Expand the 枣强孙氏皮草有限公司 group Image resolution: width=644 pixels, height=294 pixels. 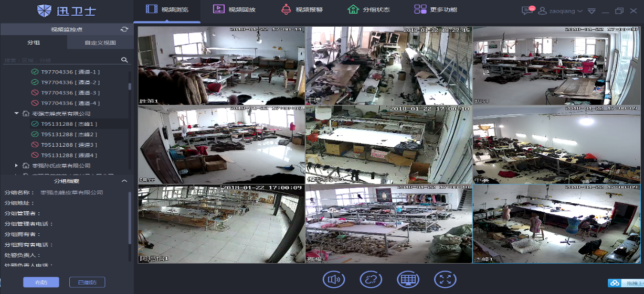point(17,166)
